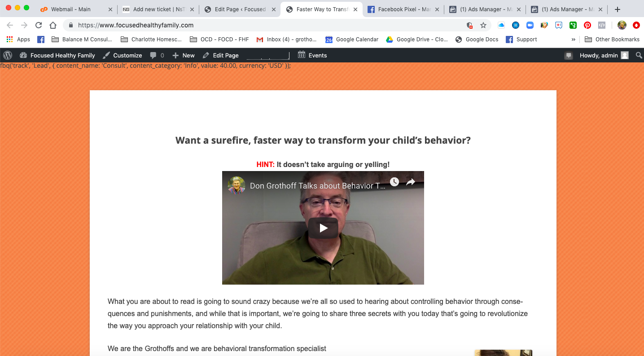This screenshot has height=356, width=644.
Task: Open the Other Bookmarks folder
Action: (x=612, y=40)
